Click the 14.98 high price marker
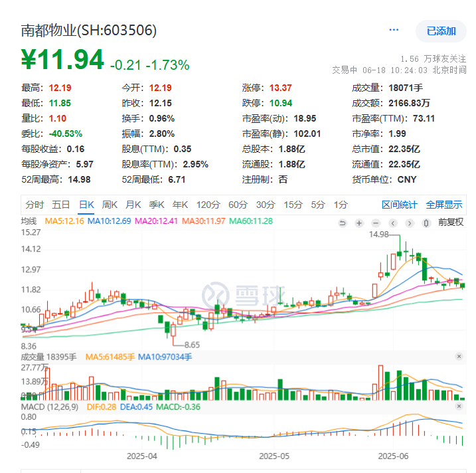The height and width of the screenshot is (473, 476). (378, 235)
